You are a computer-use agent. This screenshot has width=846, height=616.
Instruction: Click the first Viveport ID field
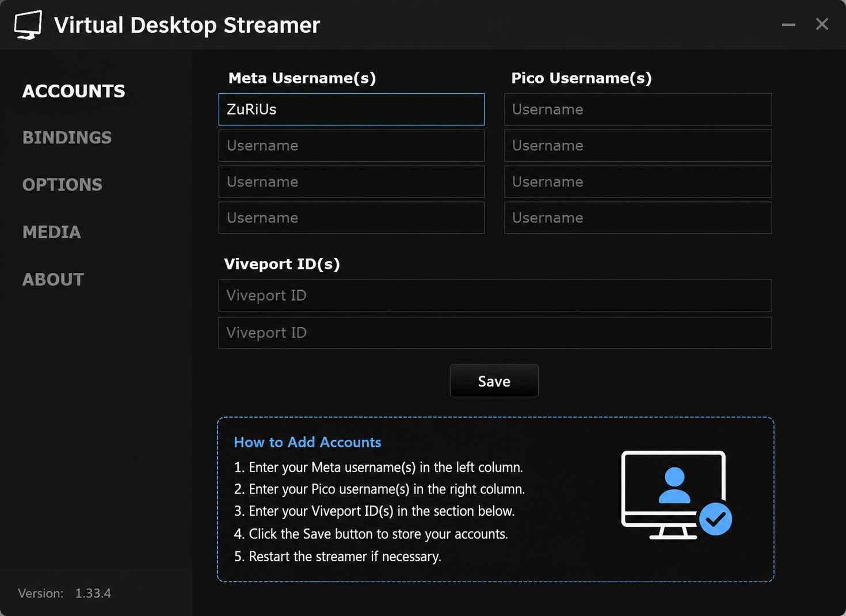(x=495, y=295)
